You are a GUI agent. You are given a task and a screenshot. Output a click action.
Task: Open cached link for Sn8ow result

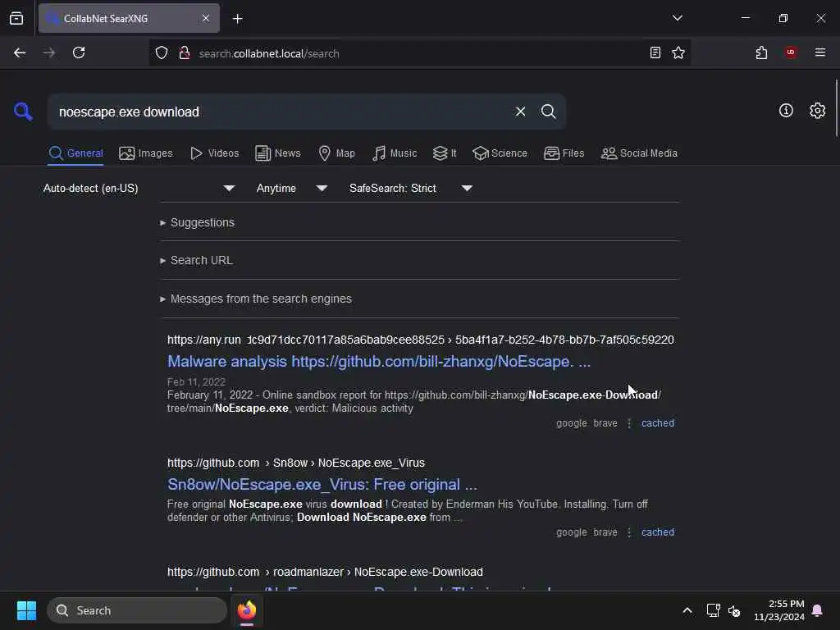point(657,532)
